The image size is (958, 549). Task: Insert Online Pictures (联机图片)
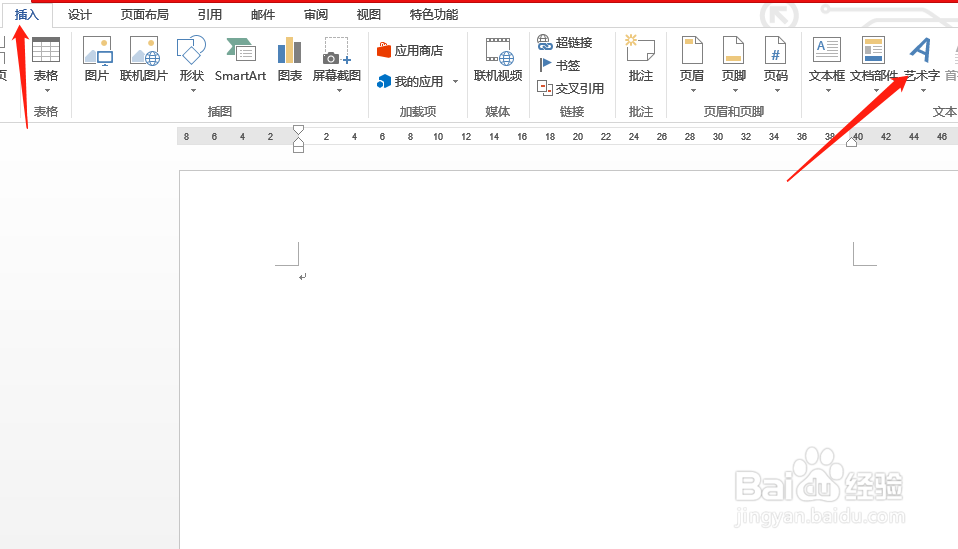[144, 59]
